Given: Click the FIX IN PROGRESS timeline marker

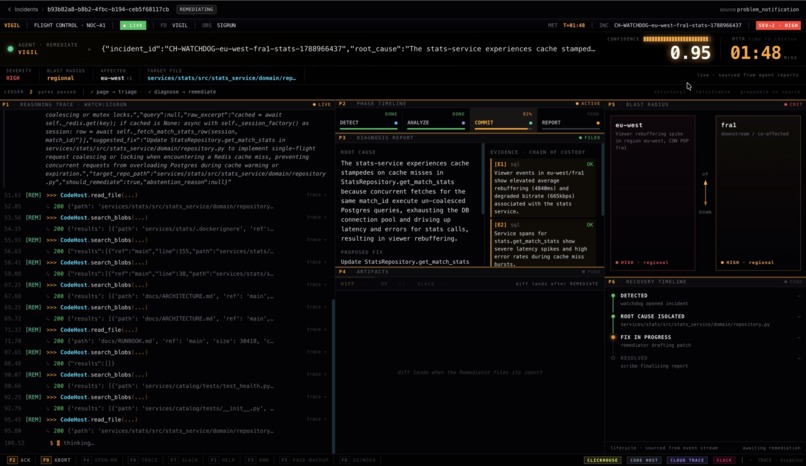Looking at the screenshot, I should pyautogui.click(x=613, y=338).
